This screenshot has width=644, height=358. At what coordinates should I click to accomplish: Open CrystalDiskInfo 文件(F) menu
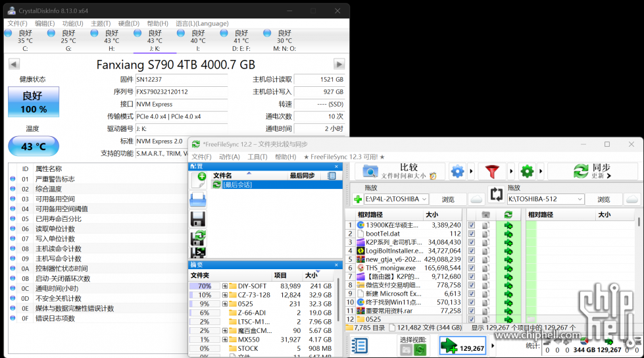pos(17,24)
